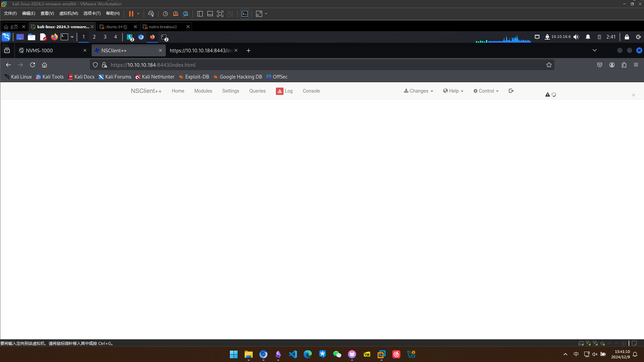Pause the virtual machine in VMware

point(131,14)
